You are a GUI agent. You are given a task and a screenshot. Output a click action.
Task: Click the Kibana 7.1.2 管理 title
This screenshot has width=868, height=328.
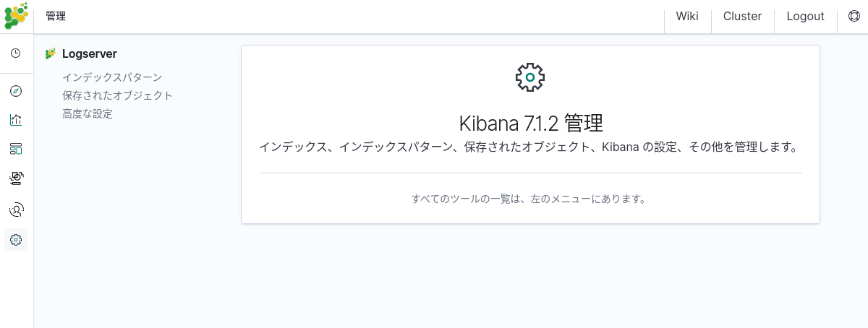530,123
